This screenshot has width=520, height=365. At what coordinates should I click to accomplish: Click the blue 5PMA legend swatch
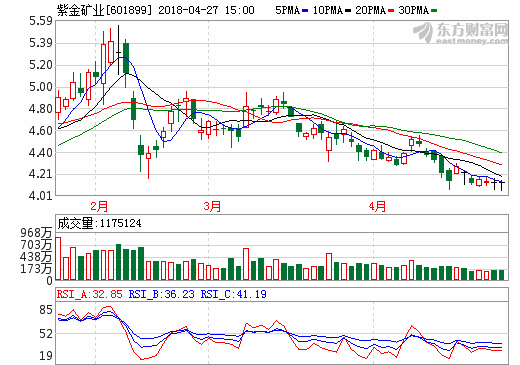tap(305, 11)
